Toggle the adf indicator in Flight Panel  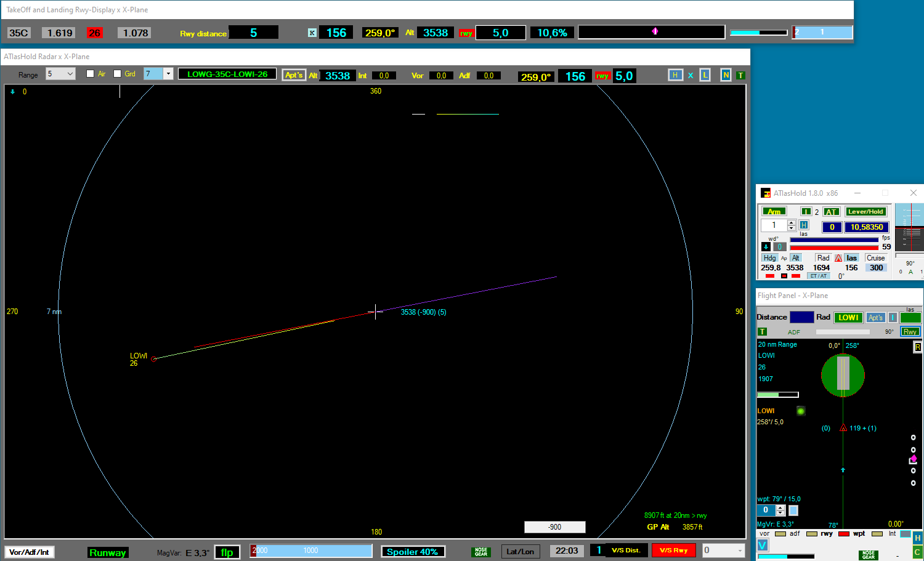(812, 534)
